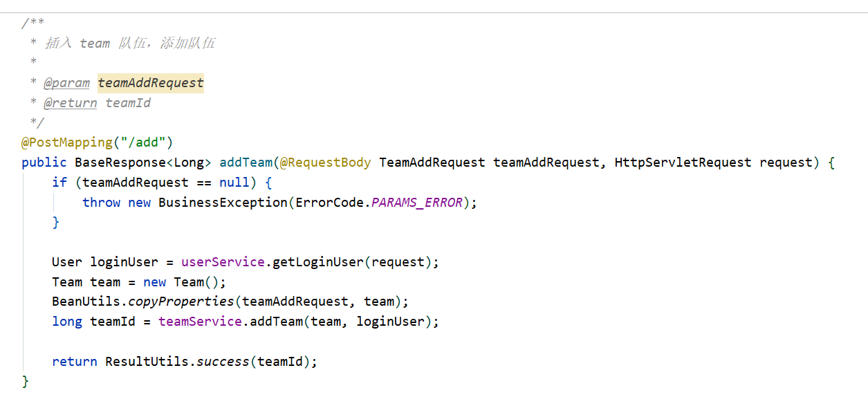This screenshot has width=868, height=397.
Task: Click the success method call
Action: coord(223,362)
